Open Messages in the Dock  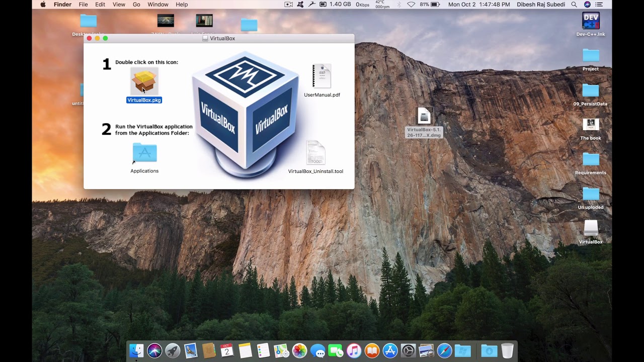pos(317,350)
